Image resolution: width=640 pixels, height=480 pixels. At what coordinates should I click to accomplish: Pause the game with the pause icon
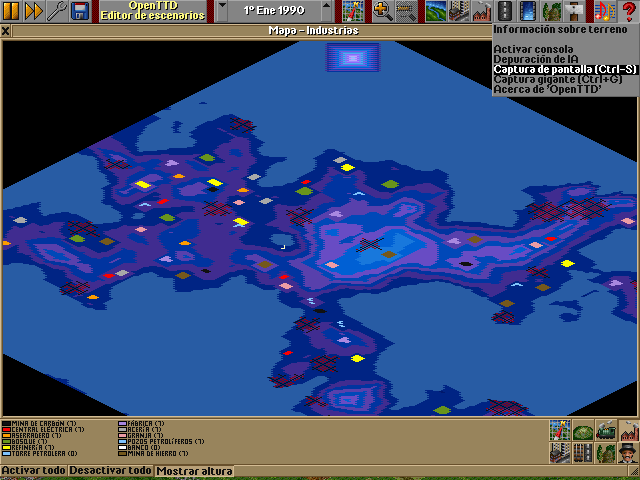point(11,11)
